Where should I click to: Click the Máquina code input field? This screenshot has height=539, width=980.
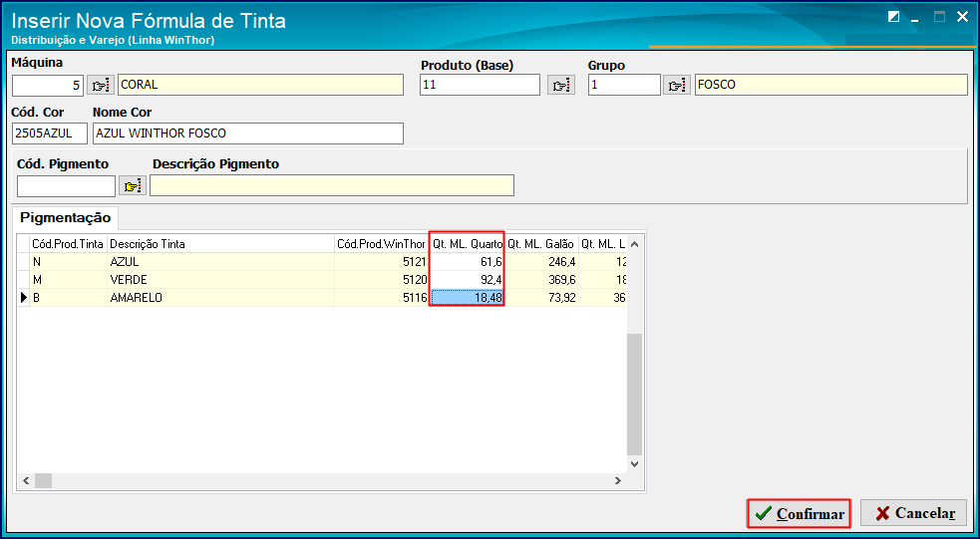point(48,85)
